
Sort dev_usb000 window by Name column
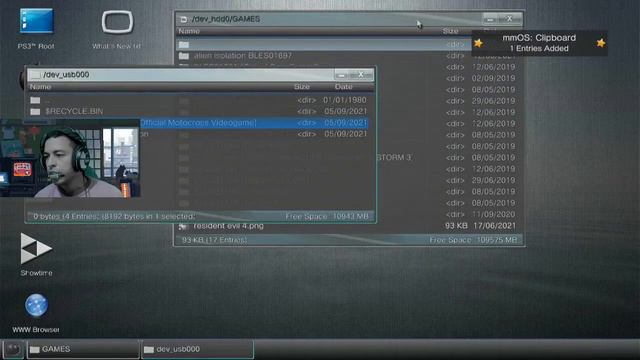[x=40, y=87]
